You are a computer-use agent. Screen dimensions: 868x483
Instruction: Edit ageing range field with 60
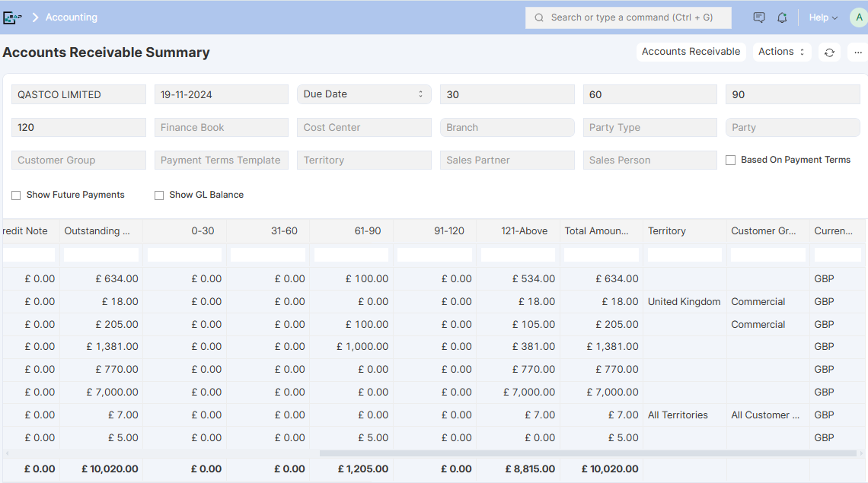650,94
